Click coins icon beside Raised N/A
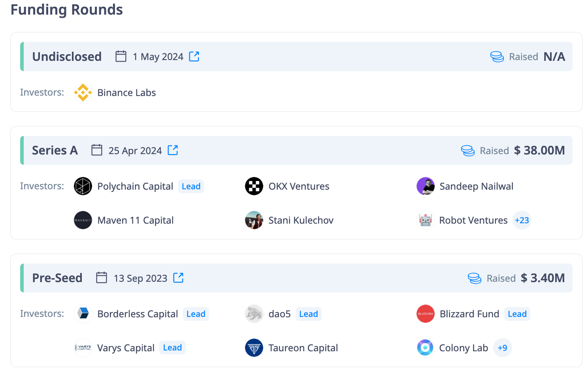 click(497, 57)
